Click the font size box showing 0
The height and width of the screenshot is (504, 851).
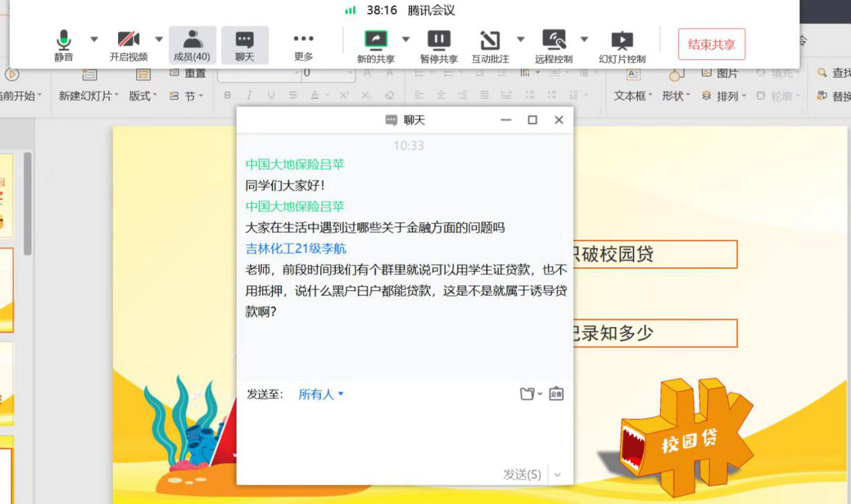pos(328,73)
